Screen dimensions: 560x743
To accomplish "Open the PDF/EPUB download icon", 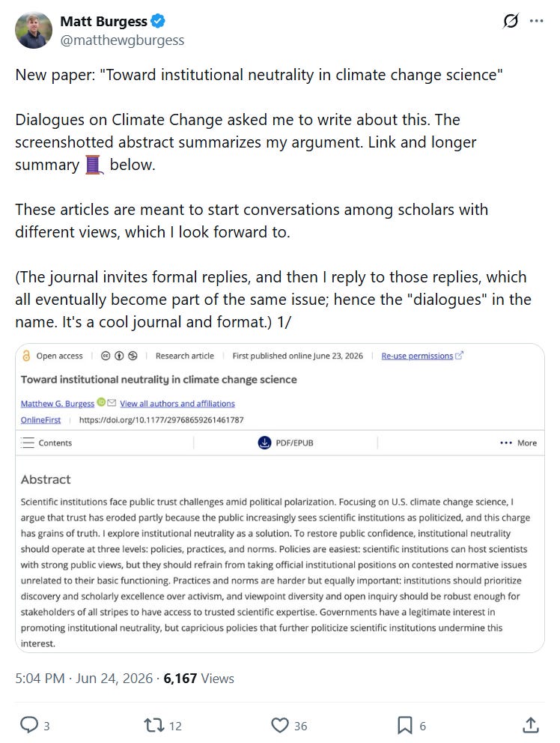I will click(x=264, y=443).
